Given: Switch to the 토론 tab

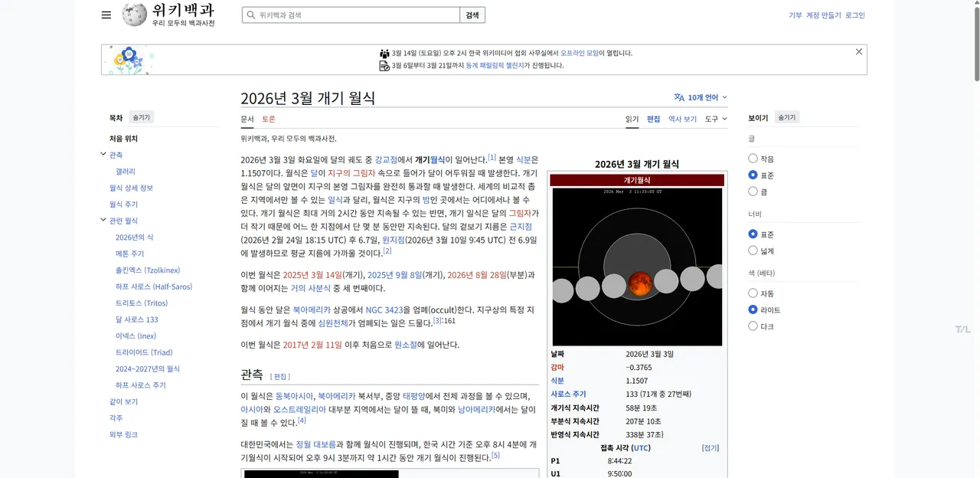Looking at the screenshot, I should pos(269,119).
